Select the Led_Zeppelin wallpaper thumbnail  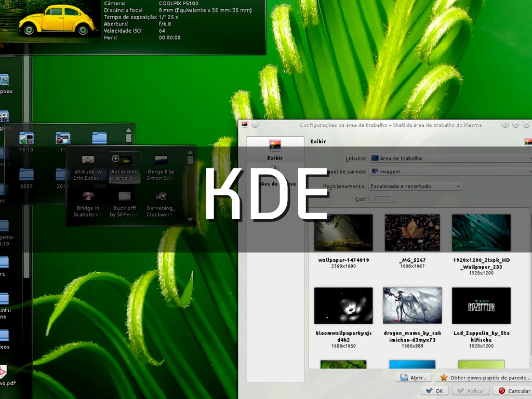(x=481, y=305)
